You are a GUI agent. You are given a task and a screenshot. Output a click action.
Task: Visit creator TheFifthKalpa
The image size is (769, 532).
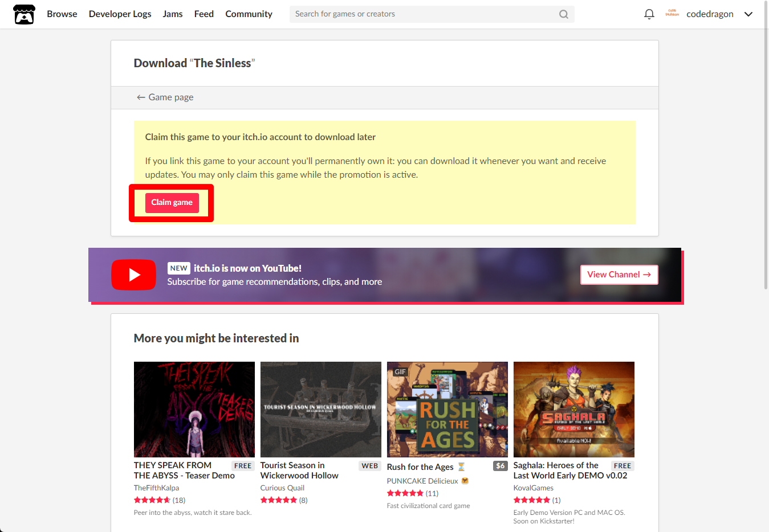pos(156,488)
